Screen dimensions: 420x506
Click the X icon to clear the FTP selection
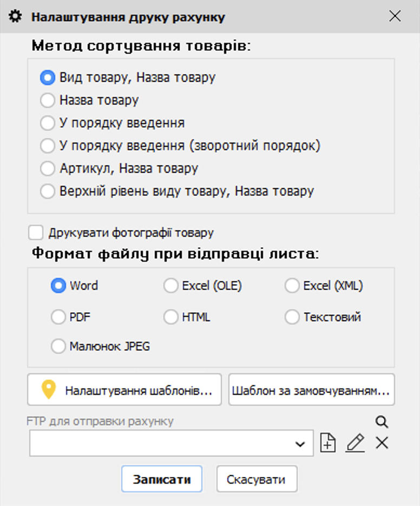[x=382, y=443]
